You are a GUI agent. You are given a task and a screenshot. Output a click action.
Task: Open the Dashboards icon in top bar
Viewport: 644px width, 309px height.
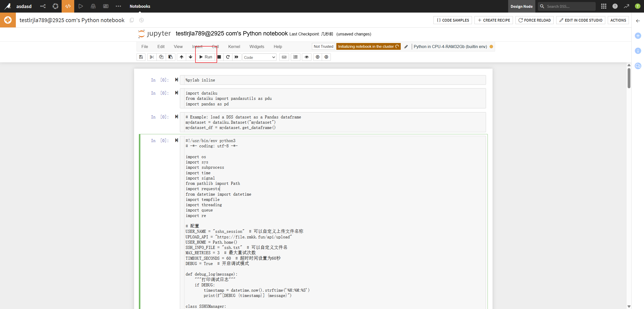tap(106, 6)
